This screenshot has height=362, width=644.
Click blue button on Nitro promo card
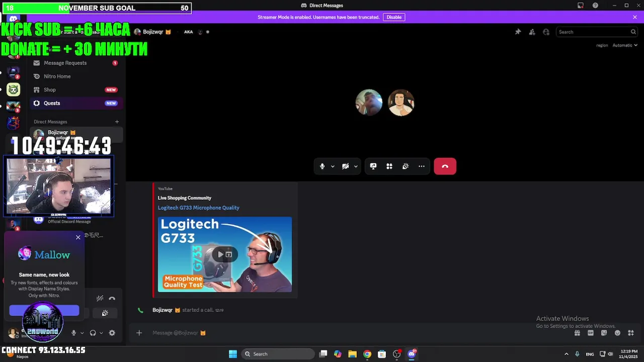coord(44,311)
